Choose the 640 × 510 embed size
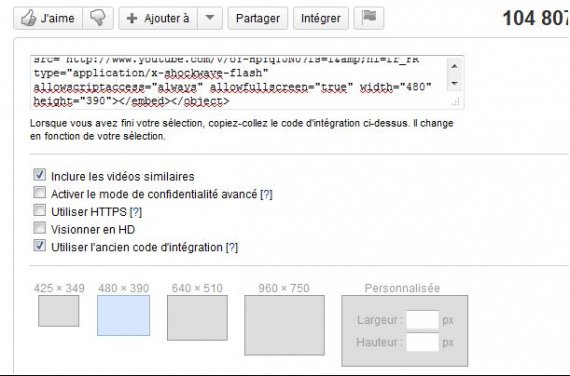This screenshot has height=376, width=570. tap(197, 318)
